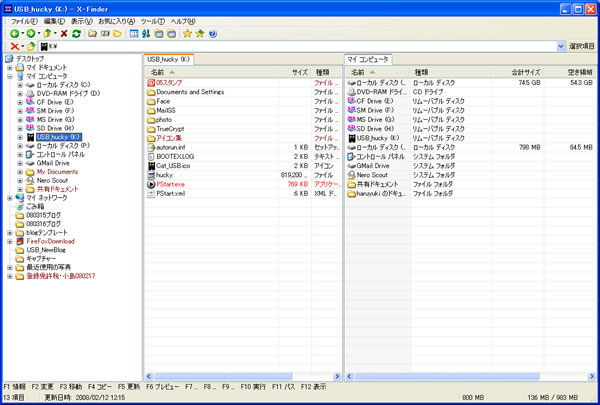Select CF Drive (E:) in the folder tree
The height and width of the screenshot is (405, 600).
(55, 102)
